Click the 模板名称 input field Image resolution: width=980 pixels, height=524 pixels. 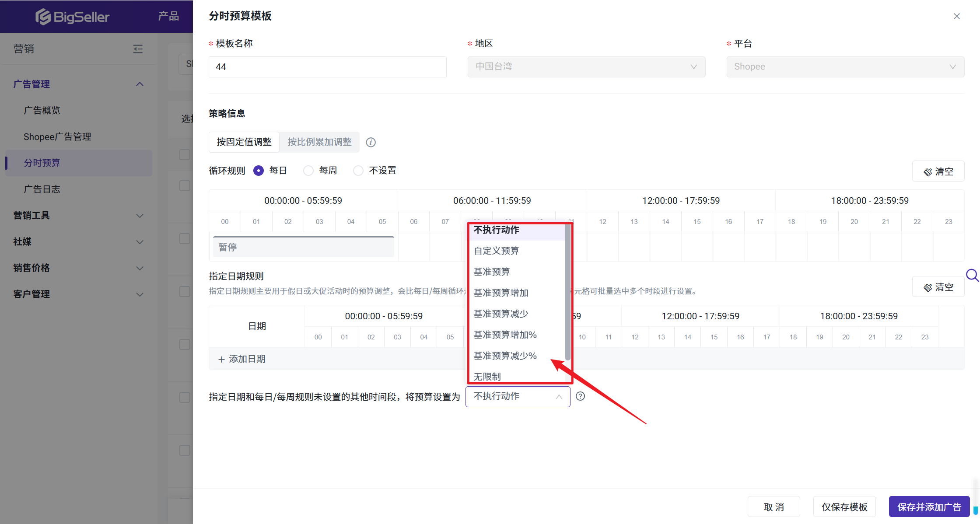[327, 67]
